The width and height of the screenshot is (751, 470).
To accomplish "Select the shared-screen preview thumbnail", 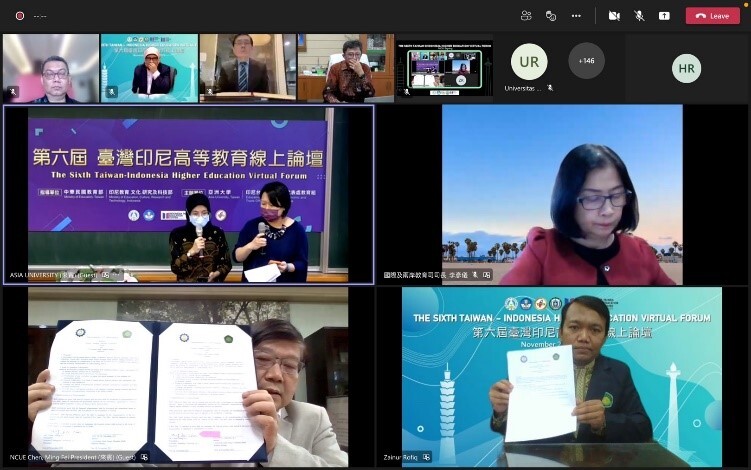I will pyautogui.click(x=445, y=68).
